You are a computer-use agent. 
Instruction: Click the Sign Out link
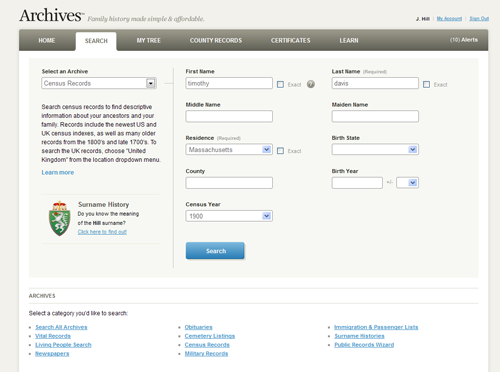(x=479, y=19)
